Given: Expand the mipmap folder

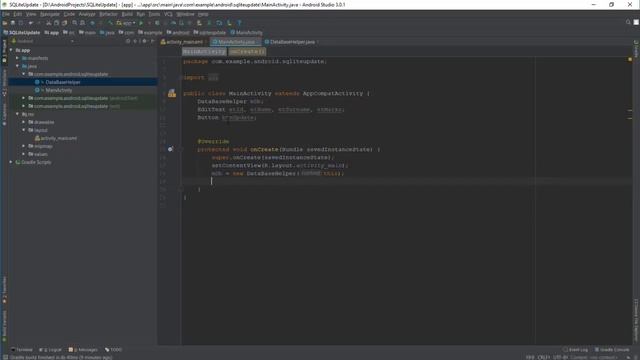Looking at the screenshot, I should click(24, 146).
